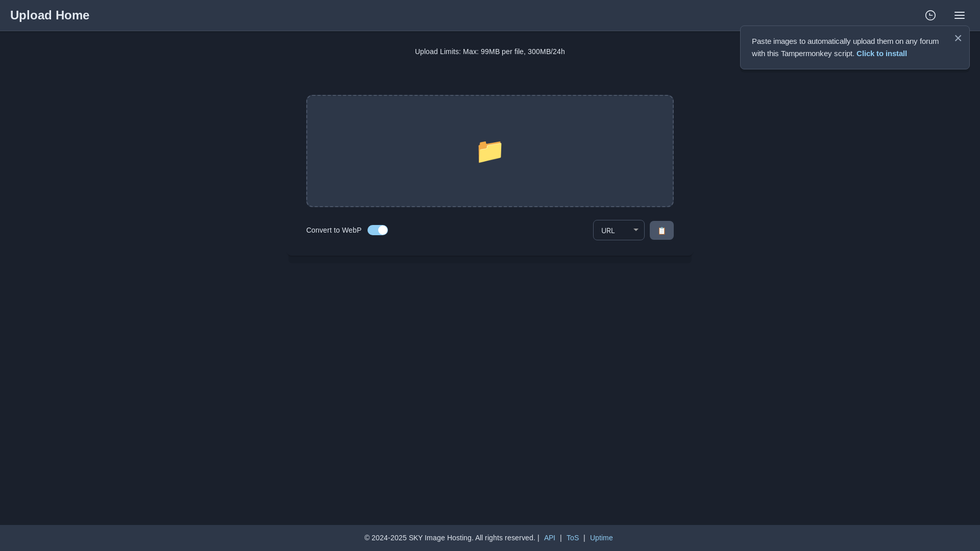This screenshot has height=551, width=980.
Task: Copy links with the clipboard button
Action: pos(661,231)
